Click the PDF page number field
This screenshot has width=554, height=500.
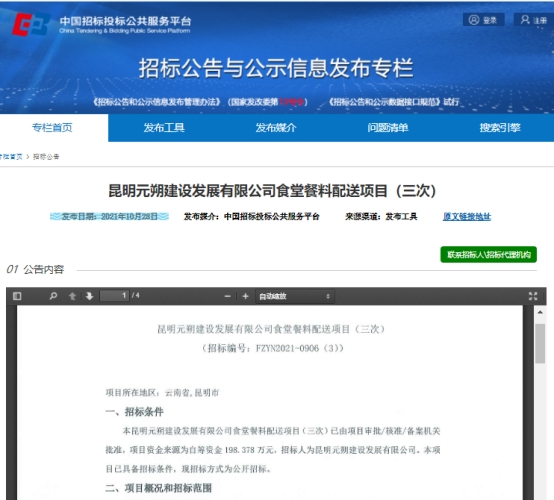114,296
